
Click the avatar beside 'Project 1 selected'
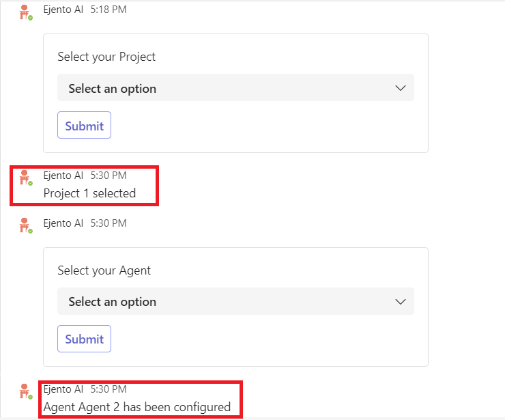[x=25, y=178]
